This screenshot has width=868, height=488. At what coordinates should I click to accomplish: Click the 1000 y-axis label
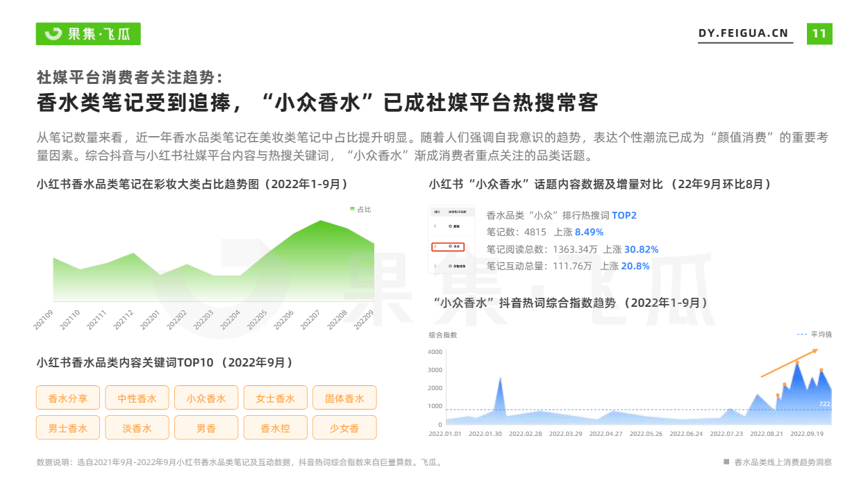[435, 406]
